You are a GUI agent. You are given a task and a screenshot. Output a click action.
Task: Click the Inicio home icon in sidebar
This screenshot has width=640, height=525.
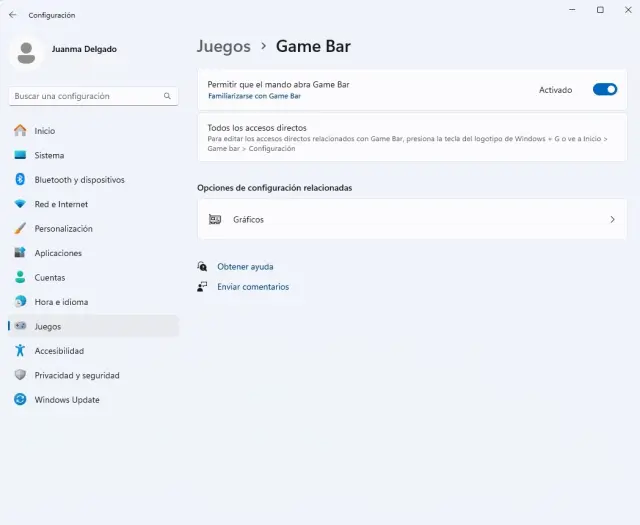click(20, 131)
